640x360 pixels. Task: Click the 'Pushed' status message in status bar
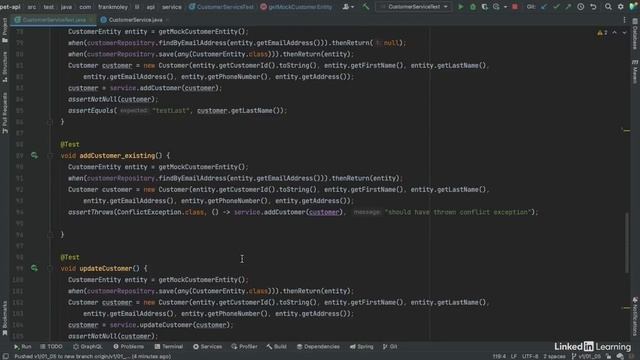coord(93,356)
